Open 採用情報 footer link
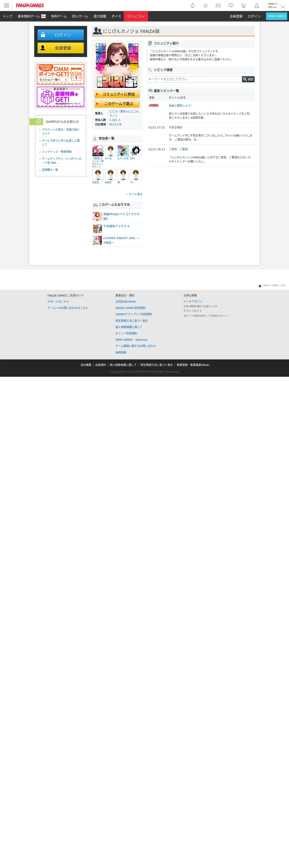Screen dimensions: 289x868 coord(121,352)
